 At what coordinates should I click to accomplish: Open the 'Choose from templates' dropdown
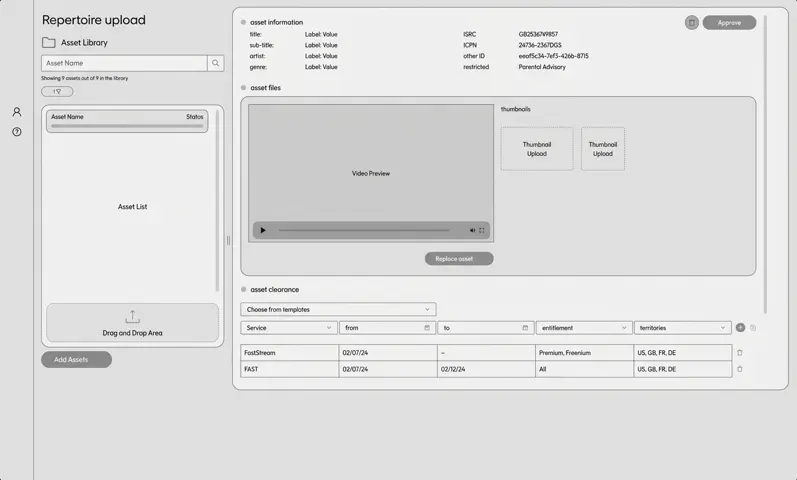338,309
